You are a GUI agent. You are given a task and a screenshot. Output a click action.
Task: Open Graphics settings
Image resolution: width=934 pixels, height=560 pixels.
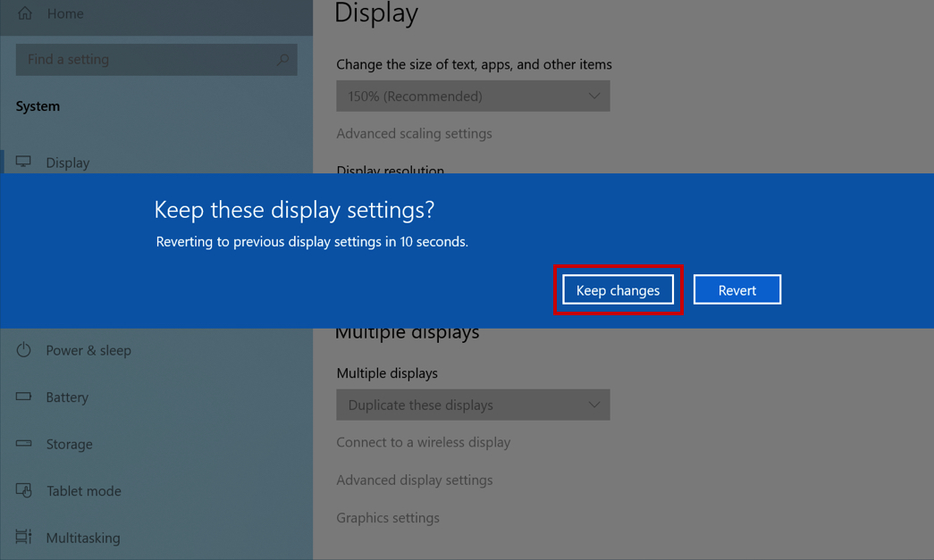pyautogui.click(x=387, y=517)
